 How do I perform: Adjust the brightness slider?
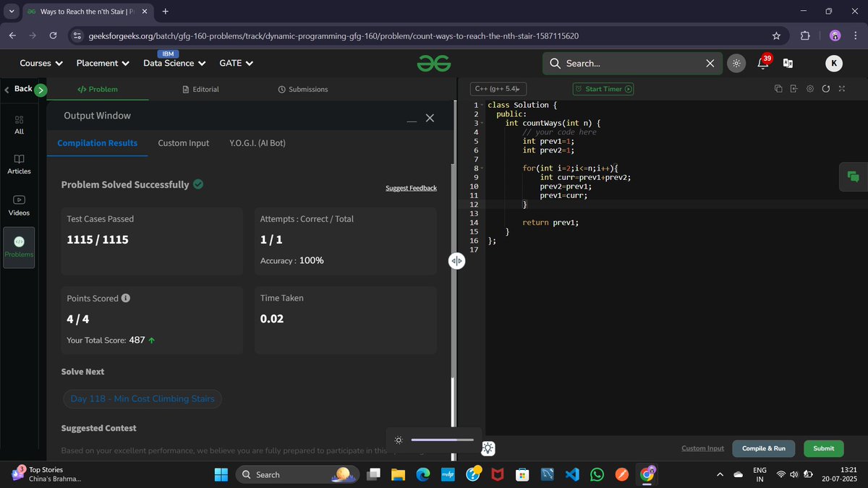(442, 440)
